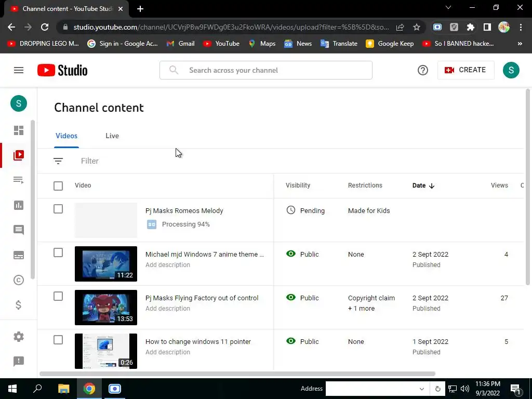Open Pj Masks Flying Factory video title
This screenshot has height=399, width=532.
tap(202, 298)
